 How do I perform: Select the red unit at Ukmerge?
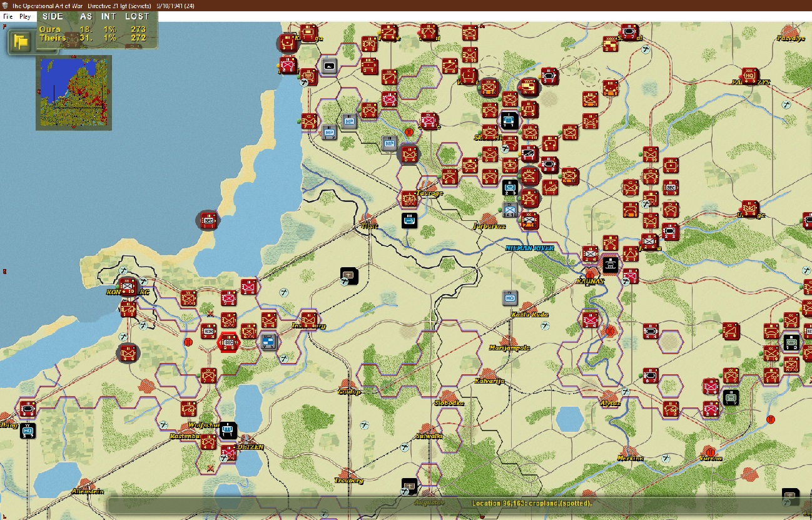click(749, 208)
